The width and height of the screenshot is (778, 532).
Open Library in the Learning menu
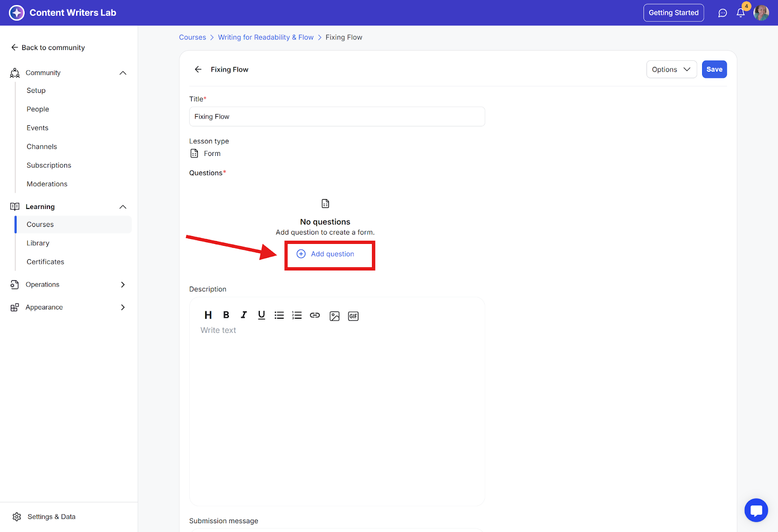[x=38, y=243]
